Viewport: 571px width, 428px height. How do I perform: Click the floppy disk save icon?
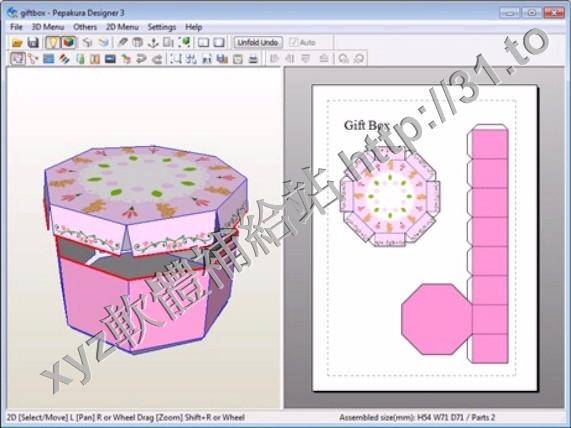[33, 43]
